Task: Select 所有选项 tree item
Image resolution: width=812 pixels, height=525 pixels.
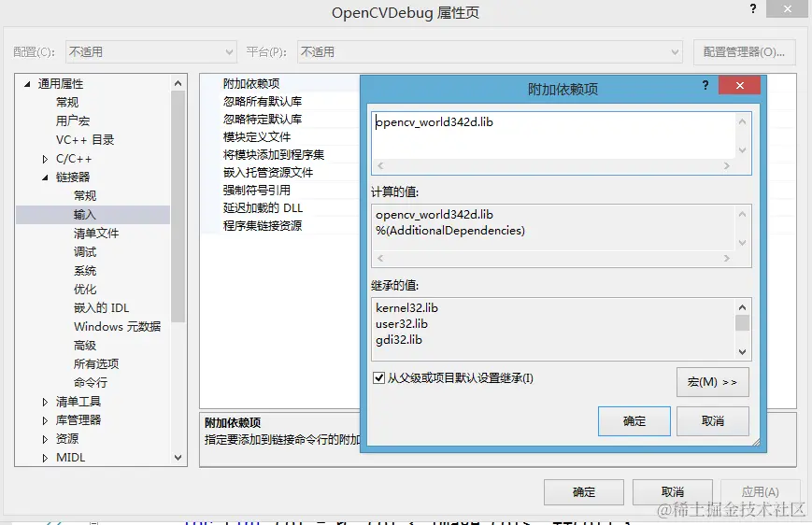Action: [96, 364]
